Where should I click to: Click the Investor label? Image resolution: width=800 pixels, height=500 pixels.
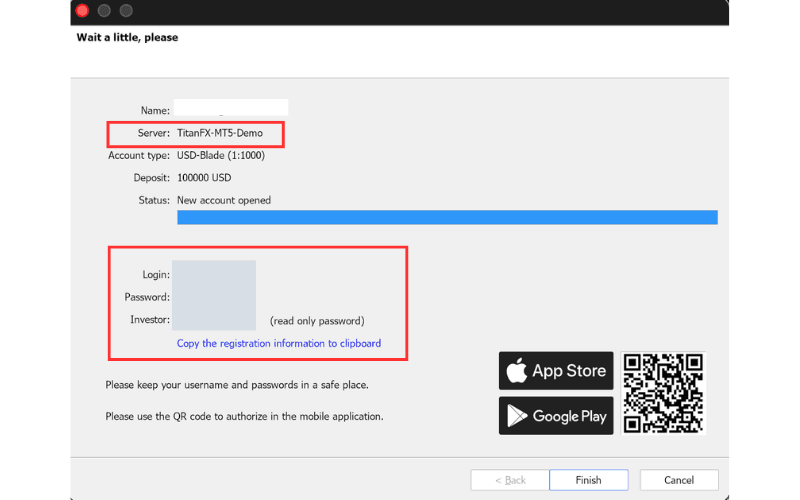point(150,320)
